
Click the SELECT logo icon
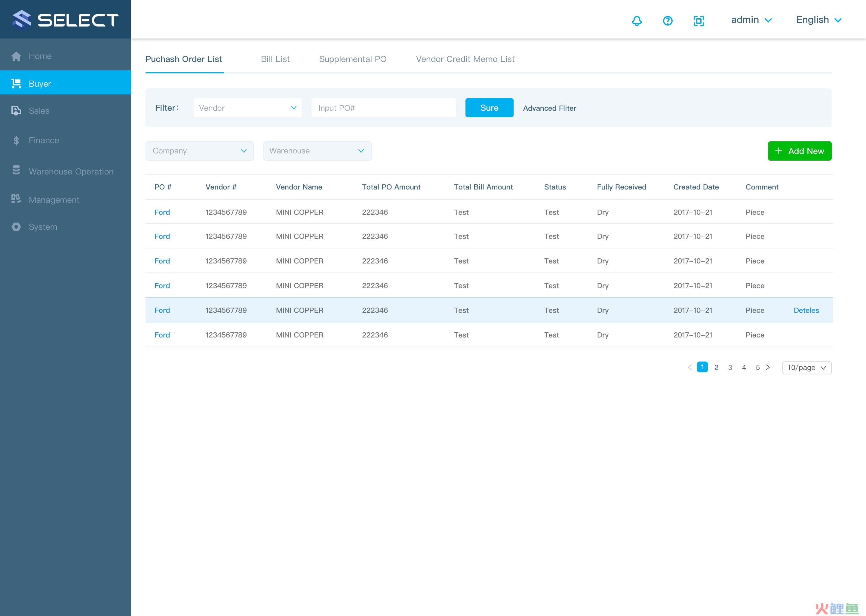[x=22, y=19]
